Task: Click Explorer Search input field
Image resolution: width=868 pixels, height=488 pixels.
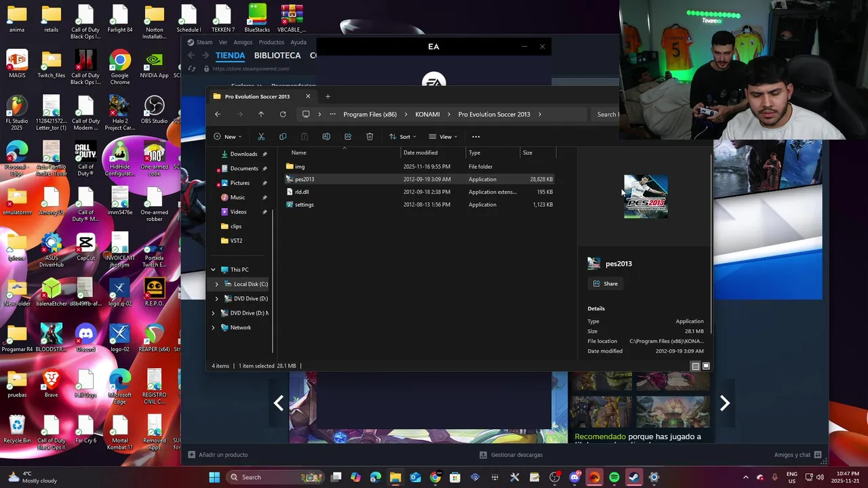Action: click(x=606, y=114)
